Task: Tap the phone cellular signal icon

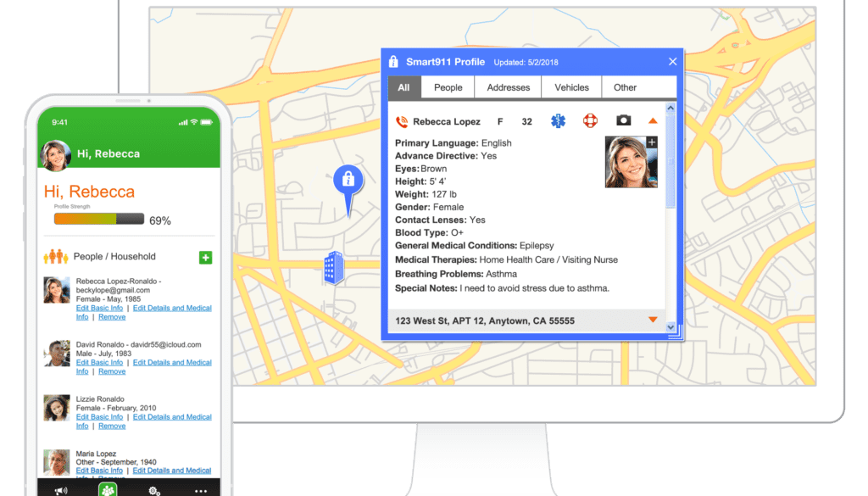Action: pyautogui.click(x=183, y=122)
